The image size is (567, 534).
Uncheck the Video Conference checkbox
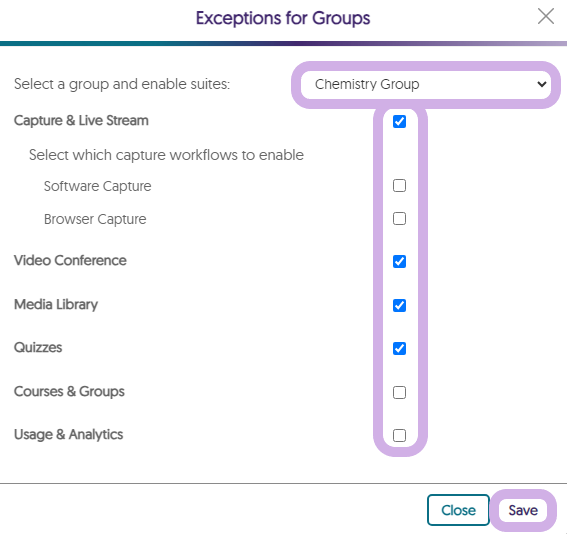coord(399,261)
